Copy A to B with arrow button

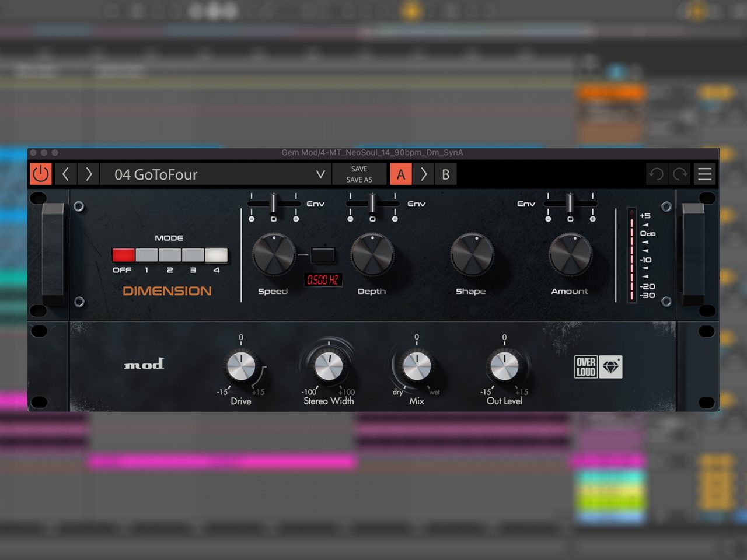coord(424,174)
